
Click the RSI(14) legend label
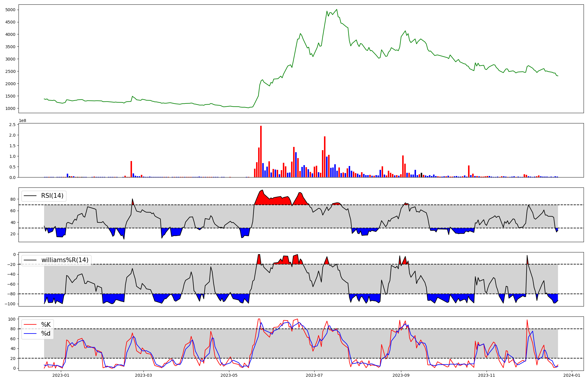tap(52, 196)
